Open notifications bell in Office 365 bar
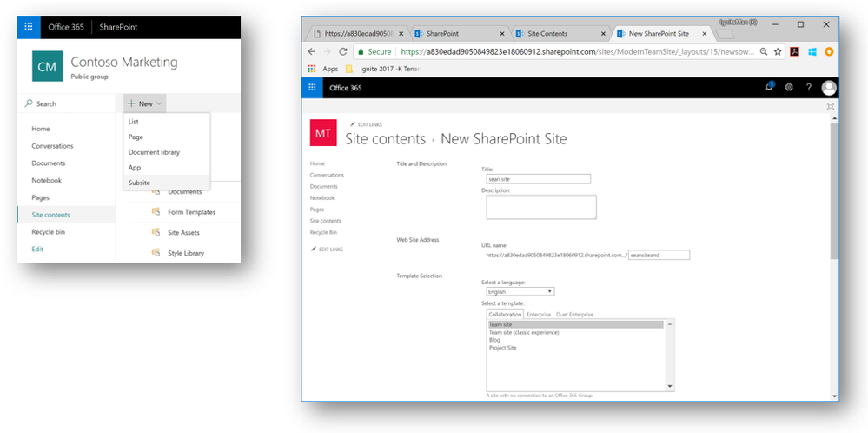This screenshot has height=433, width=868. (x=770, y=87)
